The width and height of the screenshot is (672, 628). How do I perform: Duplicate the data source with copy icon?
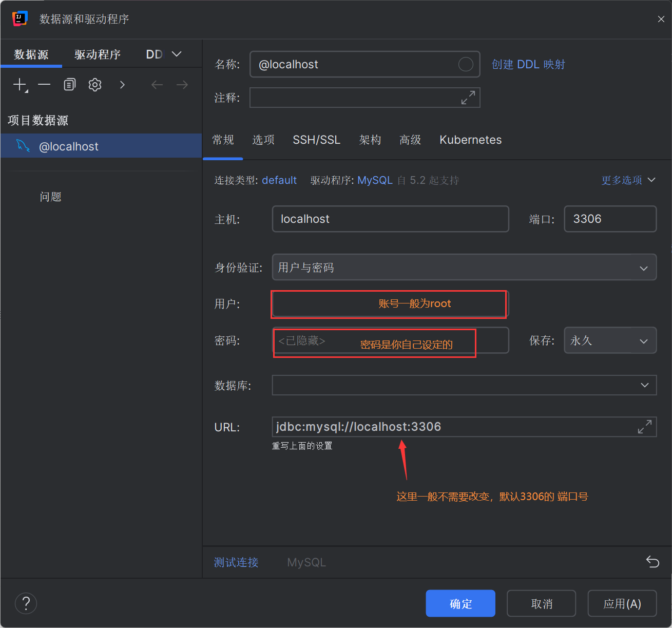tap(69, 85)
